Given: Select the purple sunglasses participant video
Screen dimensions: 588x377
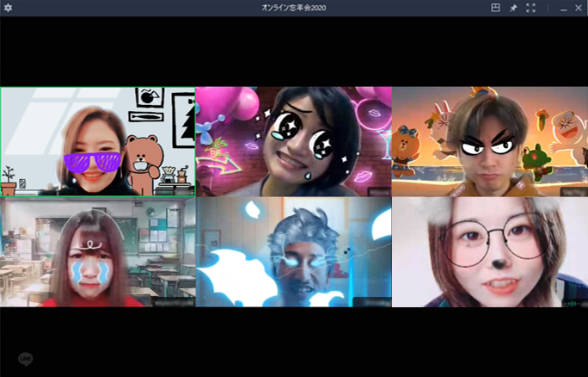Looking at the screenshot, I should point(98,141).
